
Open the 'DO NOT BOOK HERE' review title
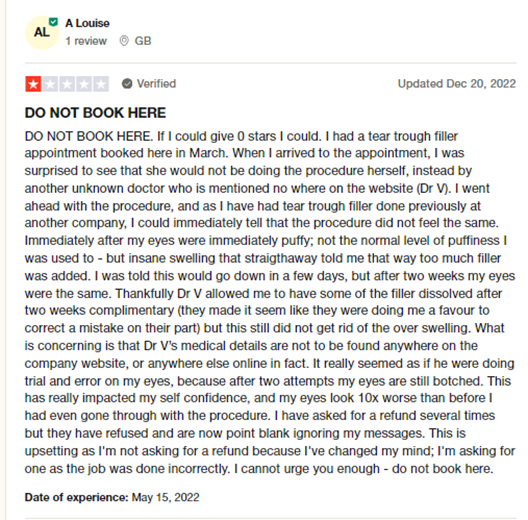pyautogui.click(x=95, y=112)
